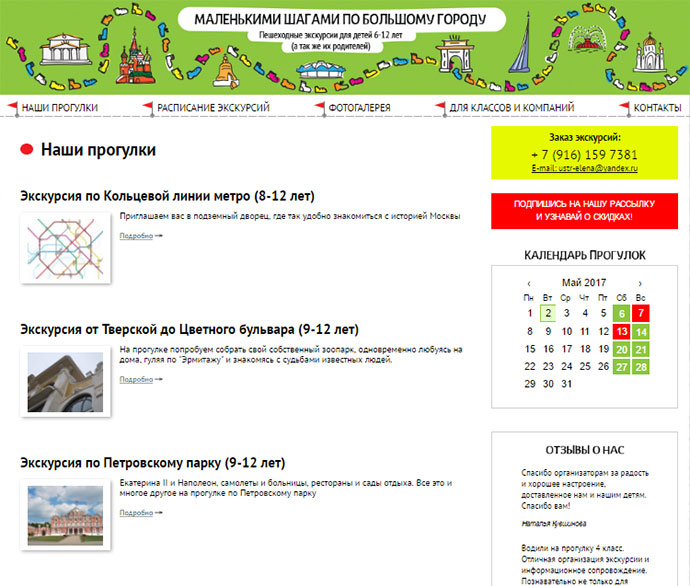
Task: Select green date 27 in calendar
Action: 622,366
